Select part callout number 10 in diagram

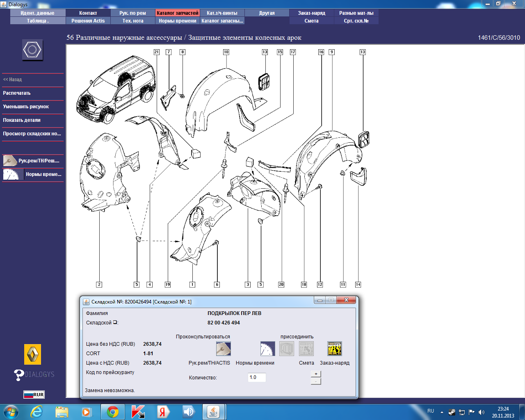tap(226, 52)
